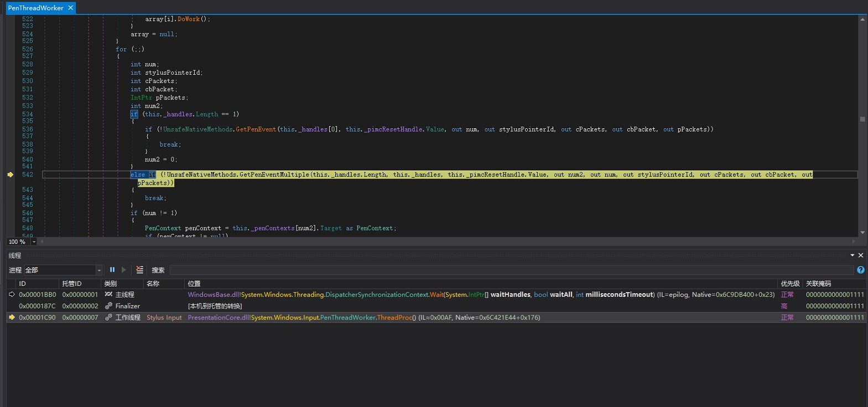This screenshot has height=407, width=868.
Task: Click the yellow current statement arrow at line 542
Action: coord(11,175)
